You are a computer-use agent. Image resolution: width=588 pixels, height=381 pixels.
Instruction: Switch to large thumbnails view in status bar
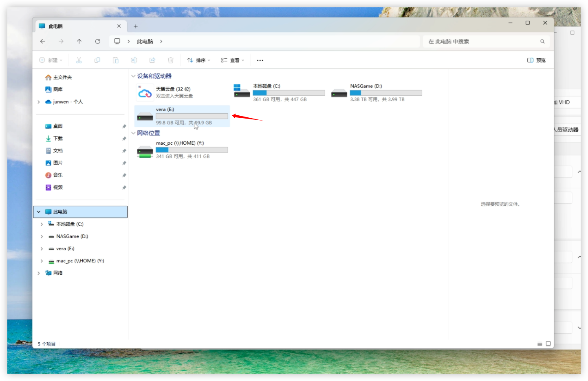tap(548, 344)
